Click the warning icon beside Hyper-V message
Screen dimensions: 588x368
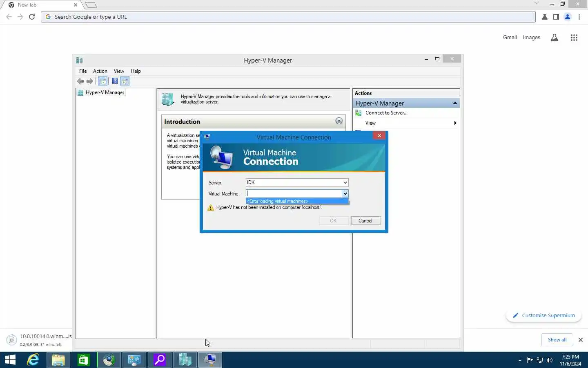pos(211,208)
